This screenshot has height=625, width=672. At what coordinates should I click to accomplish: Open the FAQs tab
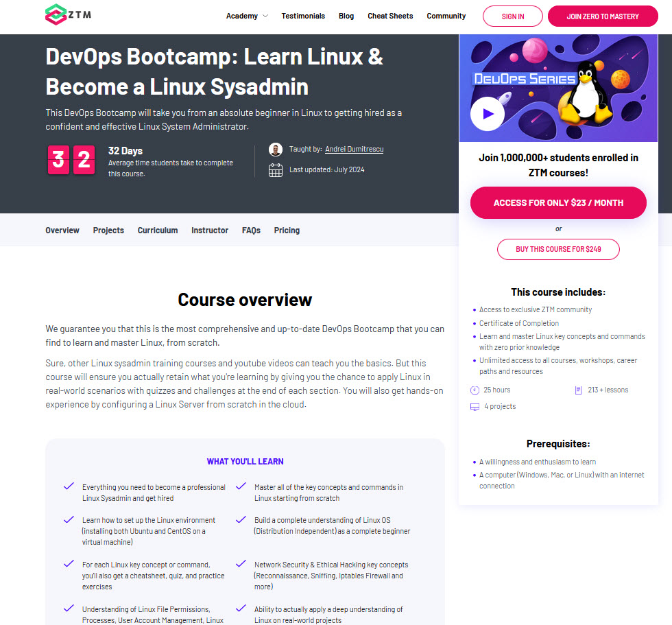(251, 231)
